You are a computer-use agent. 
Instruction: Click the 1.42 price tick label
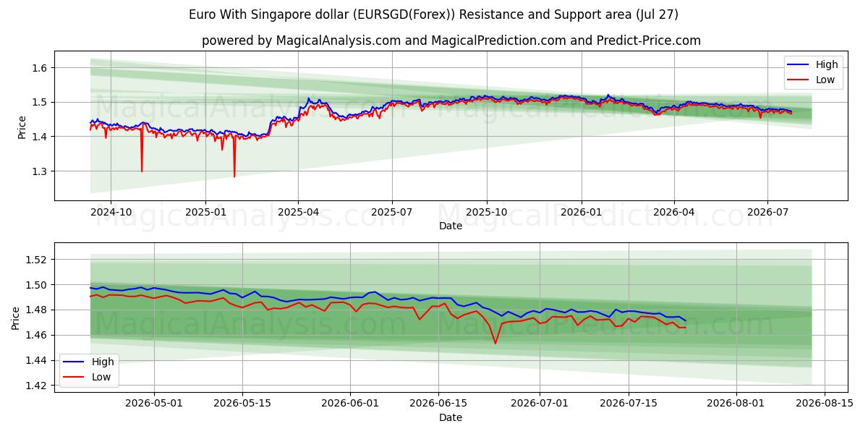pyautogui.click(x=38, y=386)
